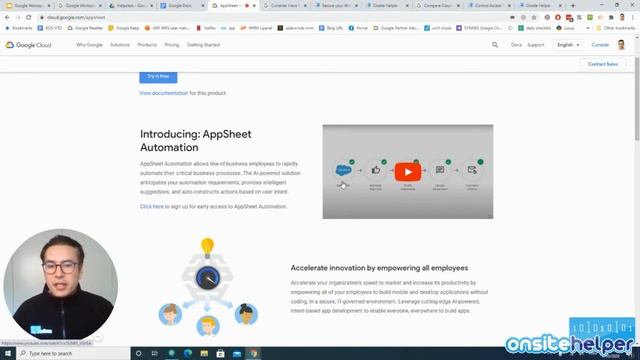The height and width of the screenshot is (360, 640).
Task: Bookmark this page with star icon
Action: pos(534,18)
